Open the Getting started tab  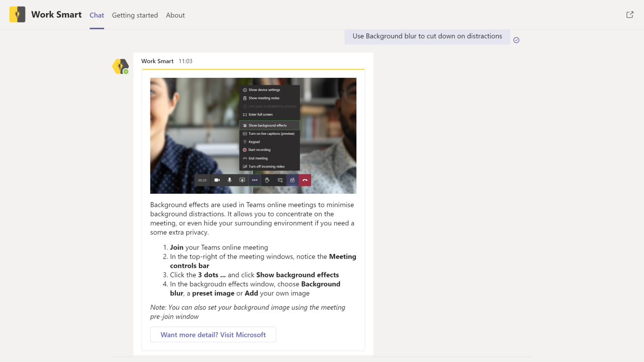tap(135, 15)
